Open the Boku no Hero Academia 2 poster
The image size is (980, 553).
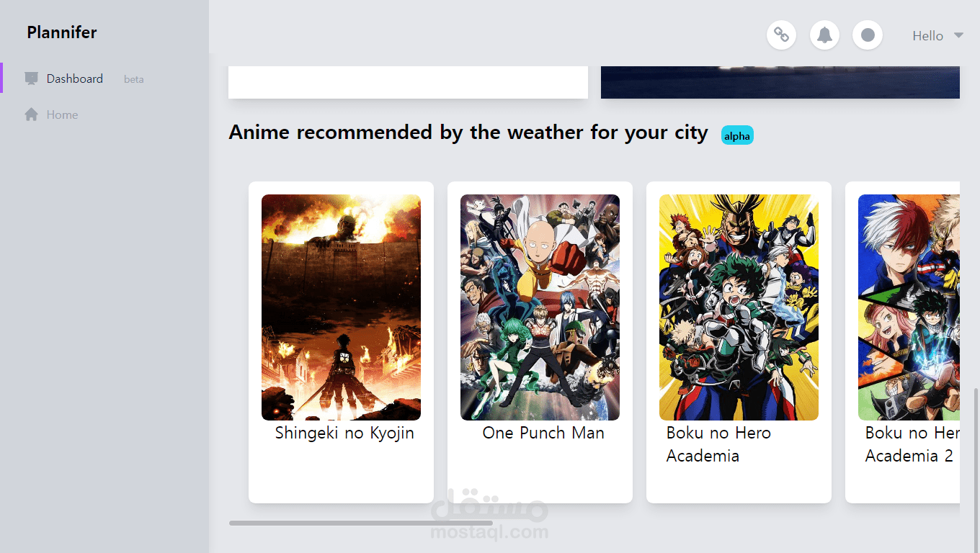[x=909, y=307]
